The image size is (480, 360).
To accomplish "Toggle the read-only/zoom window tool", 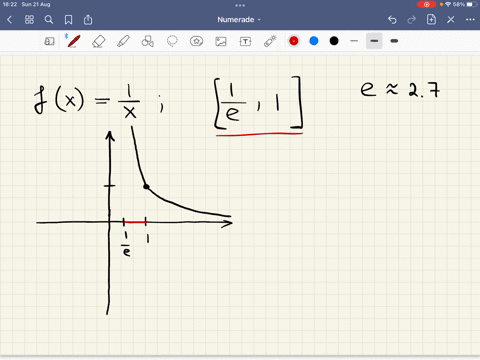I will tap(49, 41).
